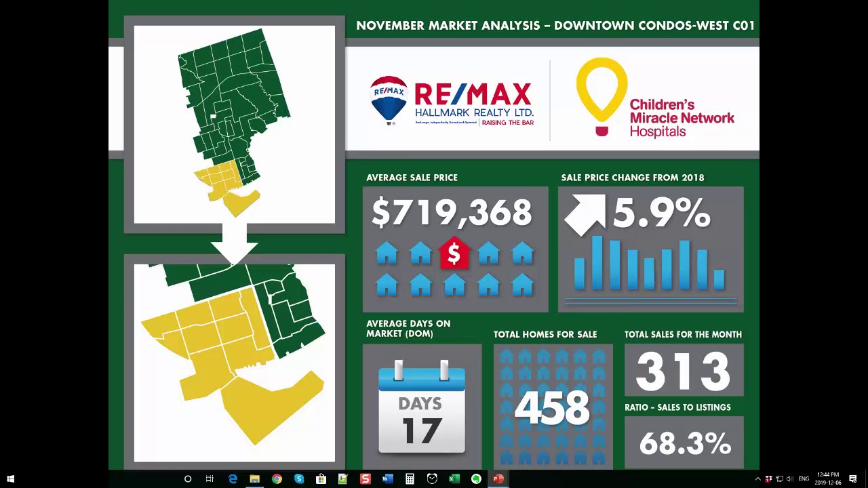Switch to Microsoft Word in taskbar
The width and height of the screenshot is (868, 488).
[387, 479]
